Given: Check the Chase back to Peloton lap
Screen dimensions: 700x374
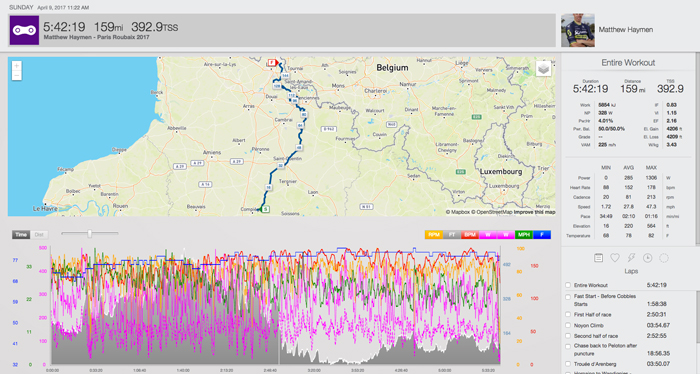Looking at the screenshot, I should point(568,346).
